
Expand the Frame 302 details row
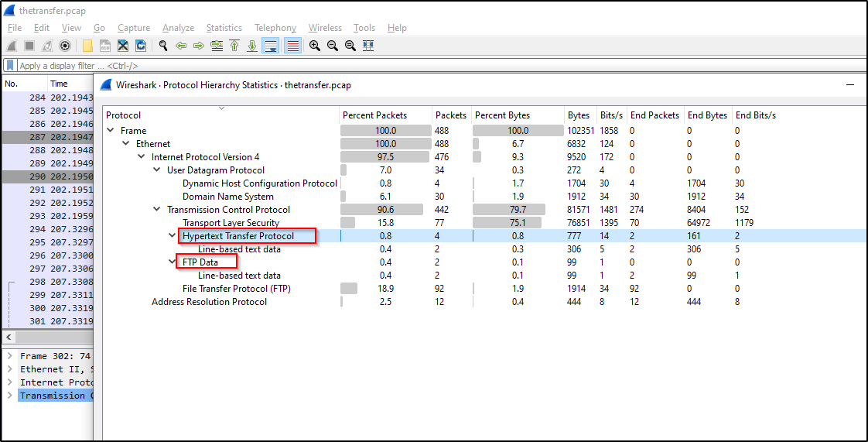click(9, 356)
